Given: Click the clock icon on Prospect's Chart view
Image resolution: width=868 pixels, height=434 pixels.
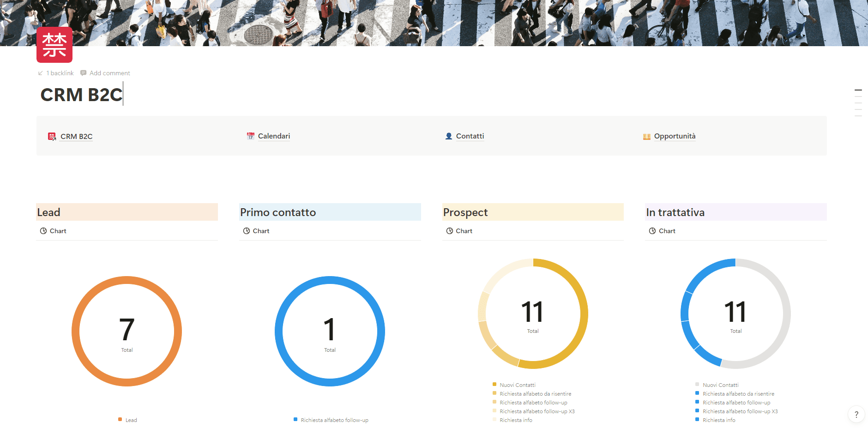Looking at the screenshot, I should (x=450, y=230).
